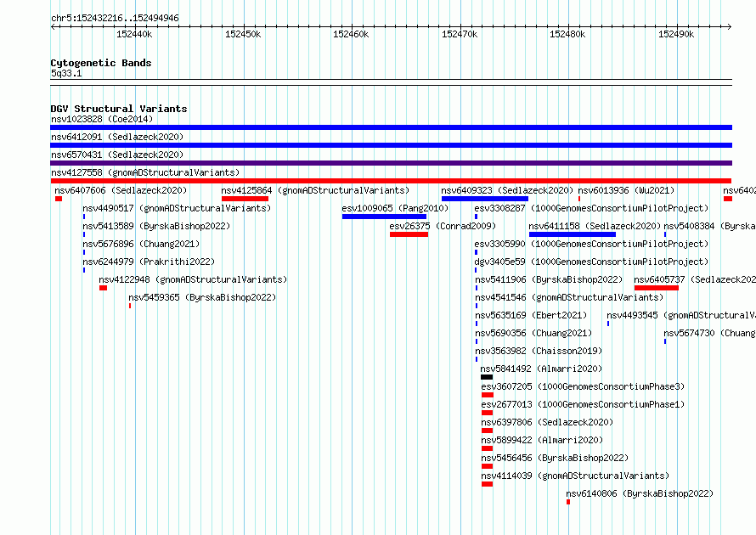Image resolution: width=756 pixels, height=535 pixels.
Task: Click the red bar under nsv4125864
Action: pyautogui.click(x=245, y=199)
